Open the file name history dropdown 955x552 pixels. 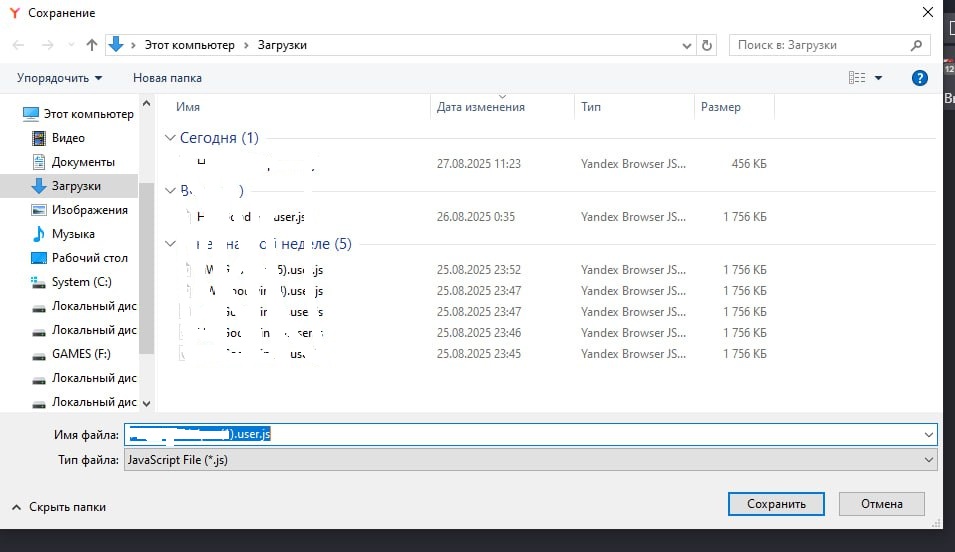point(928,435)
